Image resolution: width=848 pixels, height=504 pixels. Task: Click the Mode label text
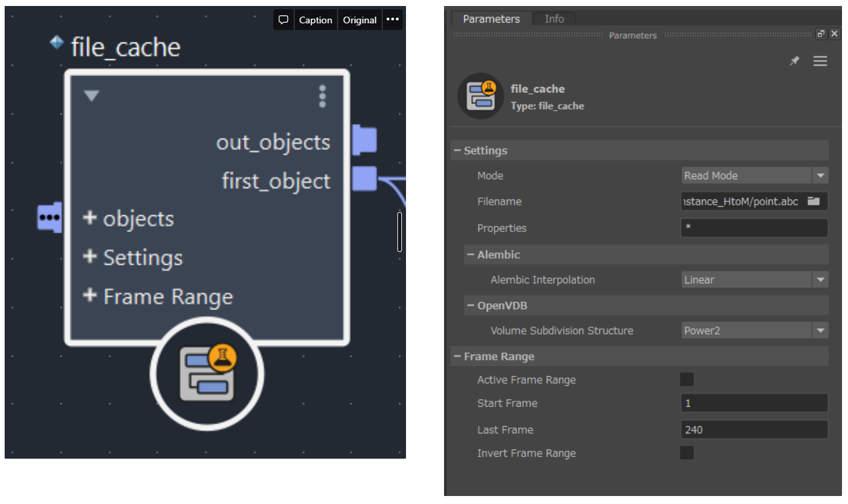pos(490,175)
